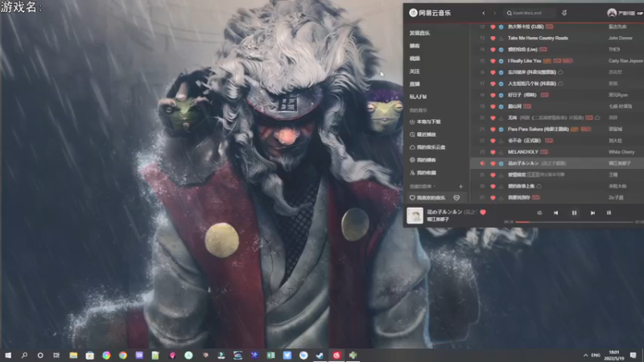Open File Explorer from taskbar
The width and height of the screenshot is (644, 362).
point(73,355)
